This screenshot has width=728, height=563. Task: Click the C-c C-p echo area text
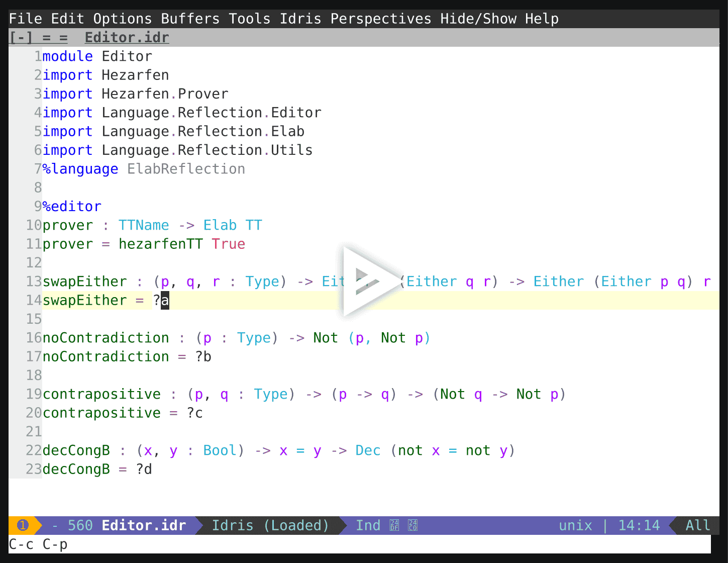point(39,544)
